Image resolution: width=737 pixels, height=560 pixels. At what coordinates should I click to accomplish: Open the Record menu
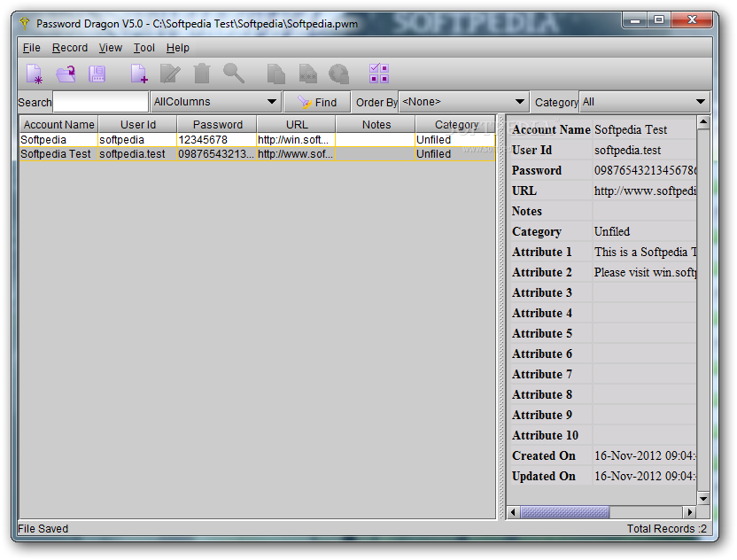(70, 48)
